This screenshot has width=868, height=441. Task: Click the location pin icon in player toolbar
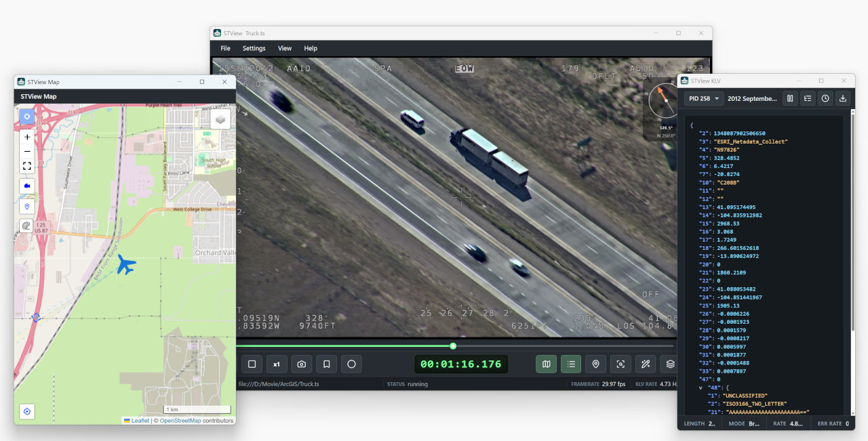pyautogui.click(x=595, y=364)
